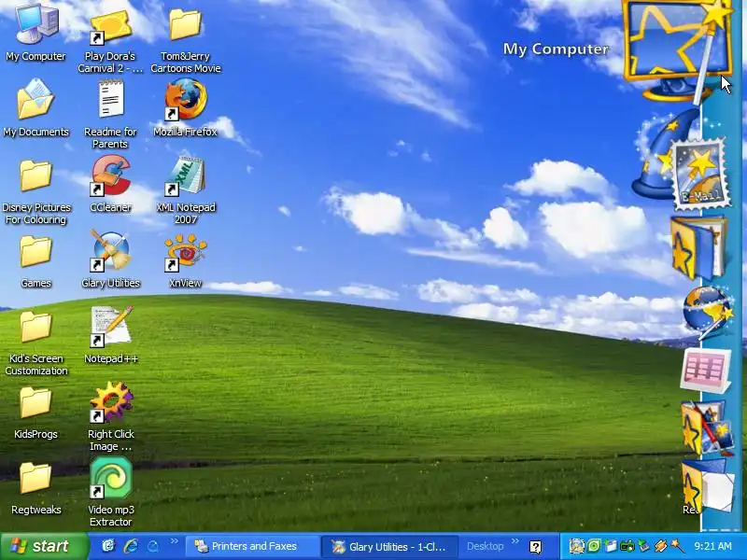Click the camera system tray icon
The height and width of the screenshot is (560, 747).
tap(627, 546)
